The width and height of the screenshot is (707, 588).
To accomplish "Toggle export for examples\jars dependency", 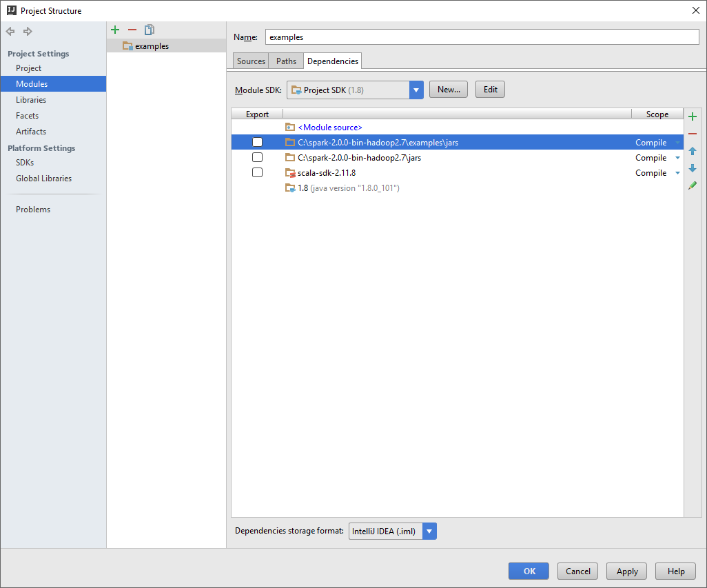I will coord(257,142).
